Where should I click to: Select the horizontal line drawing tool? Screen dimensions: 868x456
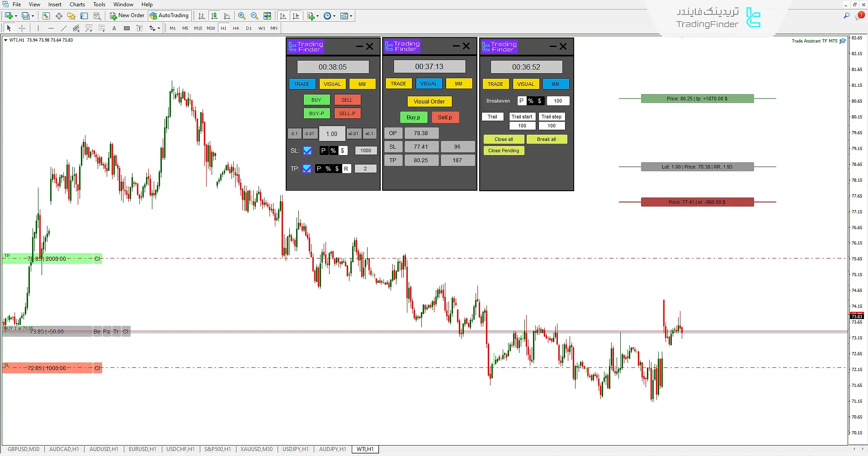click(x=50, y=28)
